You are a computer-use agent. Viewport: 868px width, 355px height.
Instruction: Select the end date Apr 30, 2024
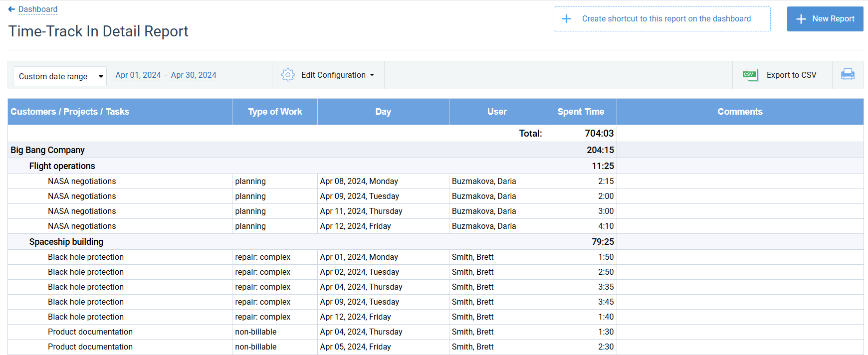(x=194, y=75)
